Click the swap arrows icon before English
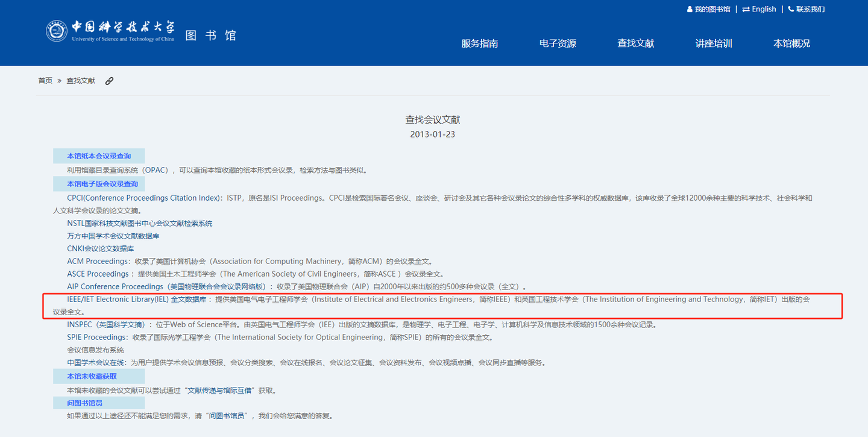The image size is (868, 437). pos(746,9)
